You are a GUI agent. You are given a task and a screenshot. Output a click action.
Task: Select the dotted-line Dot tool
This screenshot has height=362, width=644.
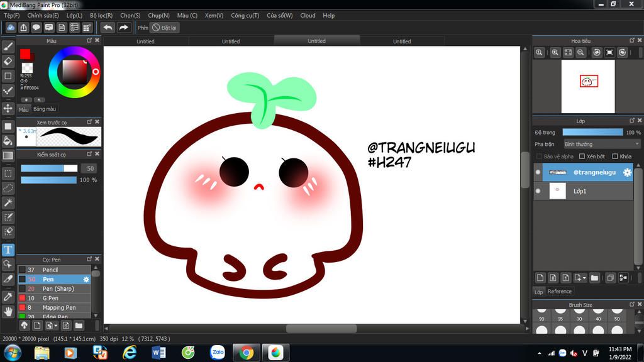pyautogui.click(x=8, y=90)
